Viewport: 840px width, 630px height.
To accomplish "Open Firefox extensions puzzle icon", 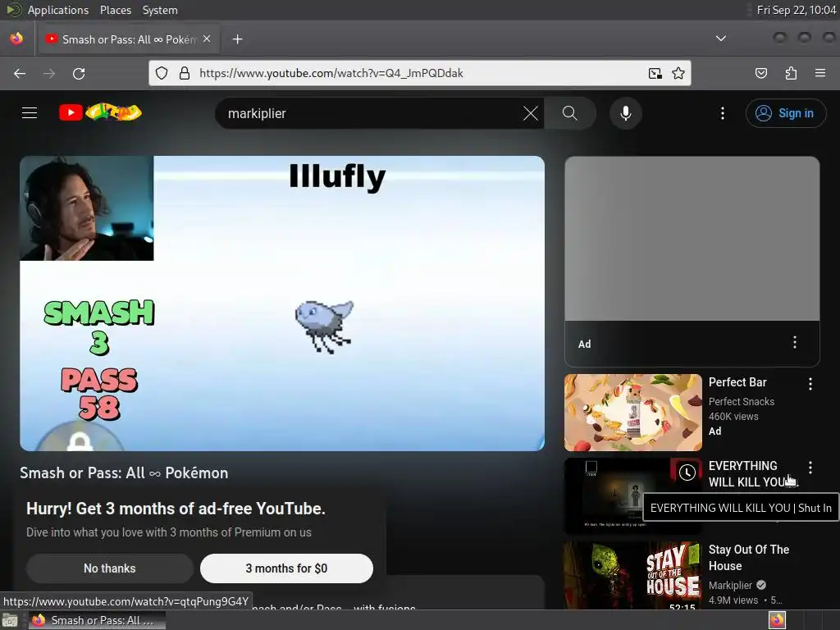I will tap(791, 73).
